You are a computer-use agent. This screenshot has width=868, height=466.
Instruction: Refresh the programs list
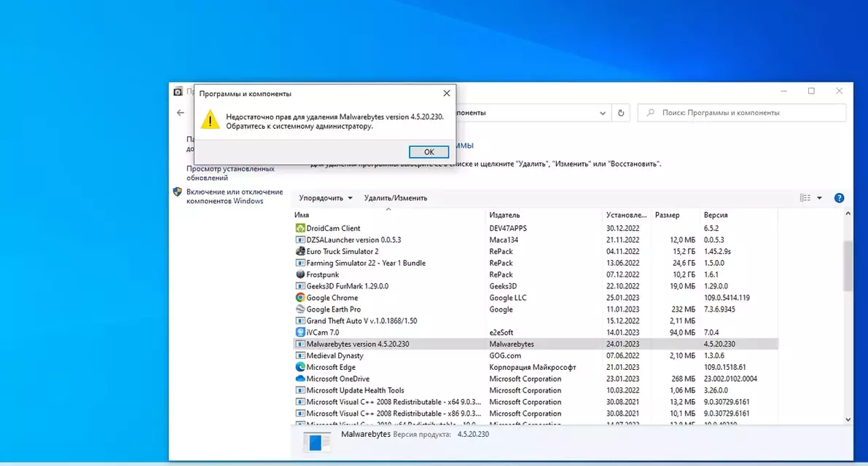click(x=620, y=113)
